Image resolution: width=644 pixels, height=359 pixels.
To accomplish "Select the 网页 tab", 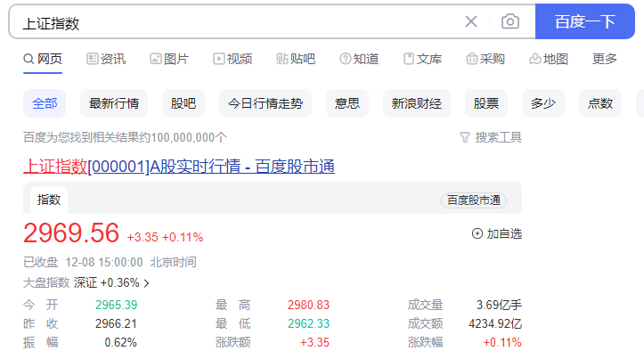I will pyautogui.click(x=43, y=59).
